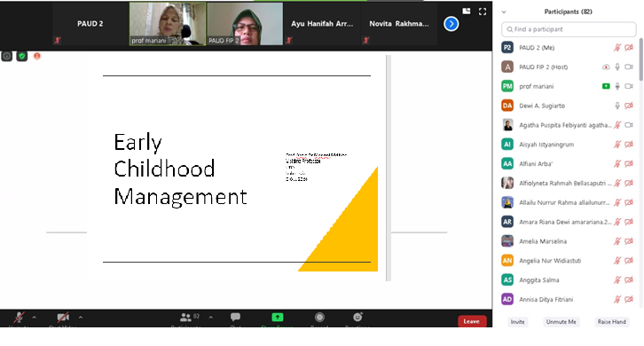644x346 pixels.
Task: Select PAUD 2 video tile
Action: click(90, 24)
